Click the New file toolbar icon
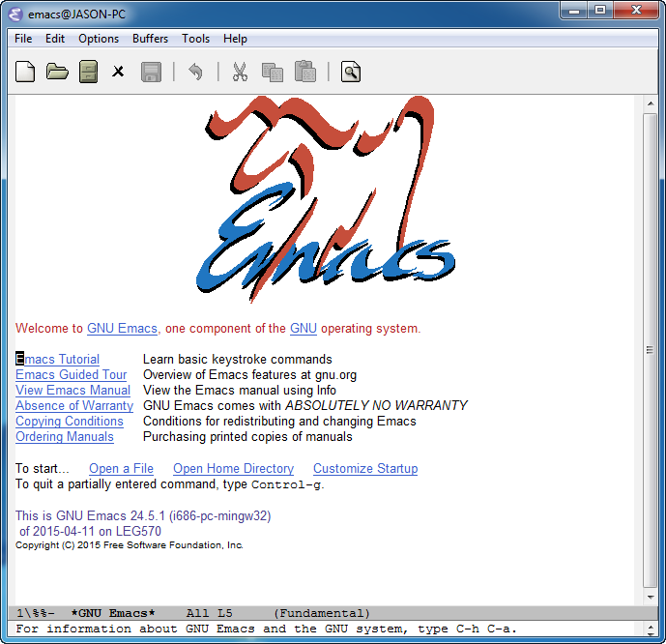 pos(25,72)
